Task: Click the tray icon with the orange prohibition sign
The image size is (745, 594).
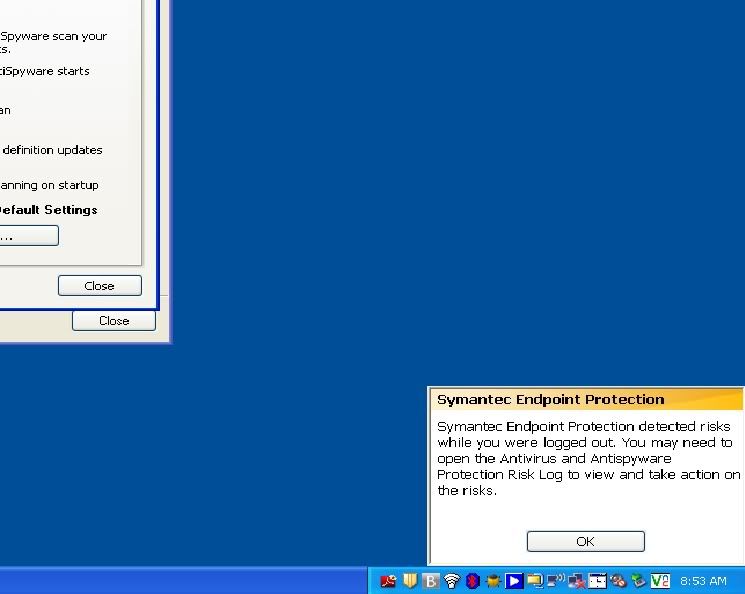Action: pyautogui.click(x=618, y=581)
